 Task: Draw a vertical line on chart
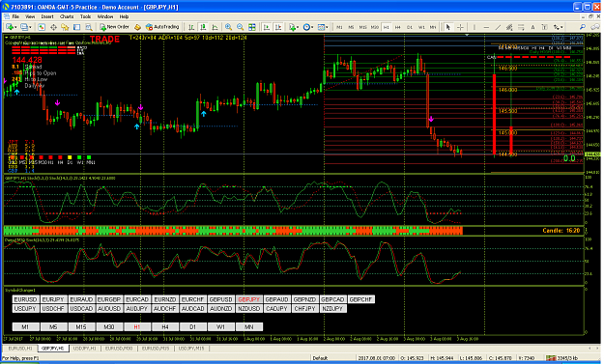pos(475,27)
